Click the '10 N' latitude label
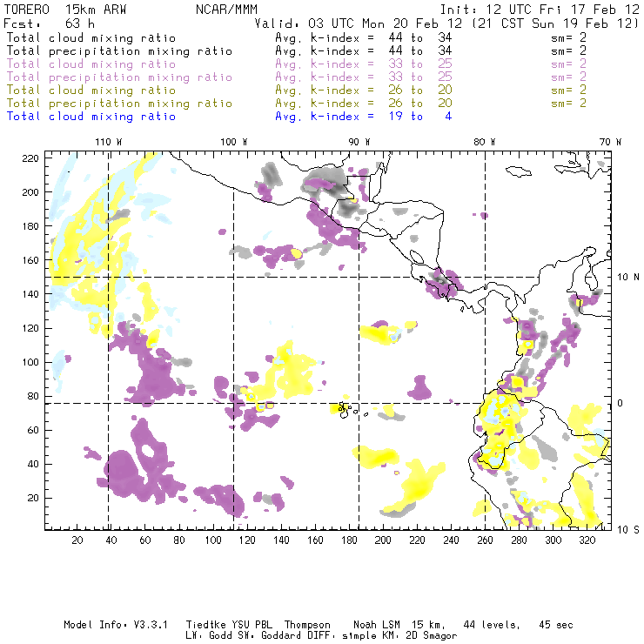This screenshot has height=644, width=644. click(x=628, y=278)
